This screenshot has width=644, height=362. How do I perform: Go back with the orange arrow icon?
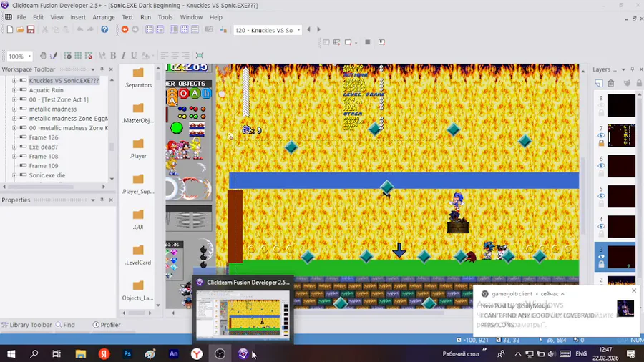pos(125,29)
